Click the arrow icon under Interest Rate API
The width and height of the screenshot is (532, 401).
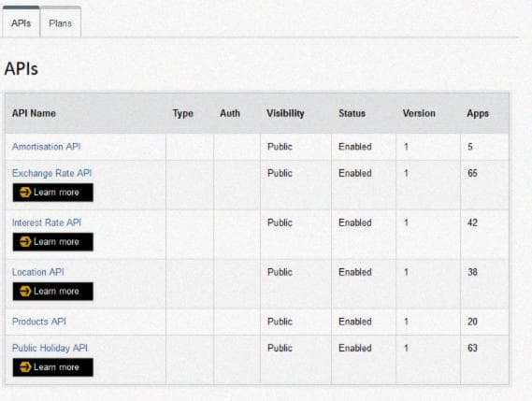coord(25,242)
